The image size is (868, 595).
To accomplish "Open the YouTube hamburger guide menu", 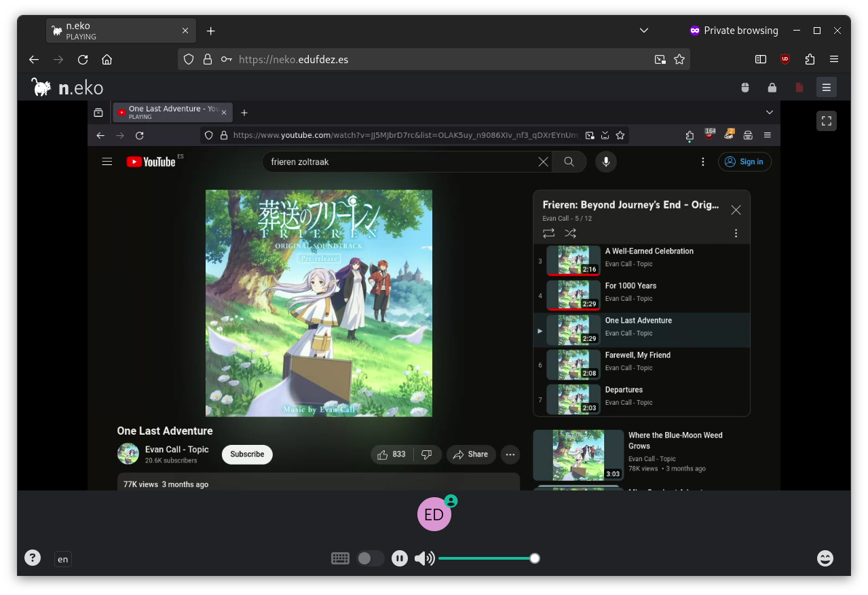I will click(x=107, y=162).
